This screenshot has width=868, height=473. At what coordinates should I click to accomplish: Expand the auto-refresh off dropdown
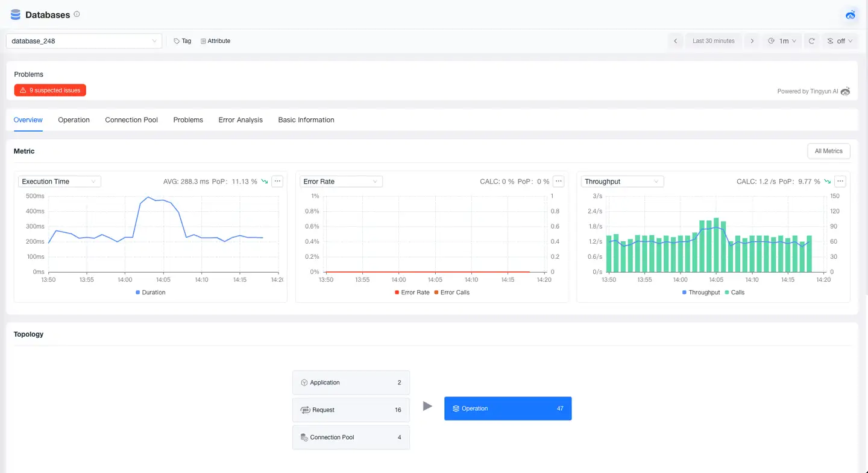(x=840, y=40)
